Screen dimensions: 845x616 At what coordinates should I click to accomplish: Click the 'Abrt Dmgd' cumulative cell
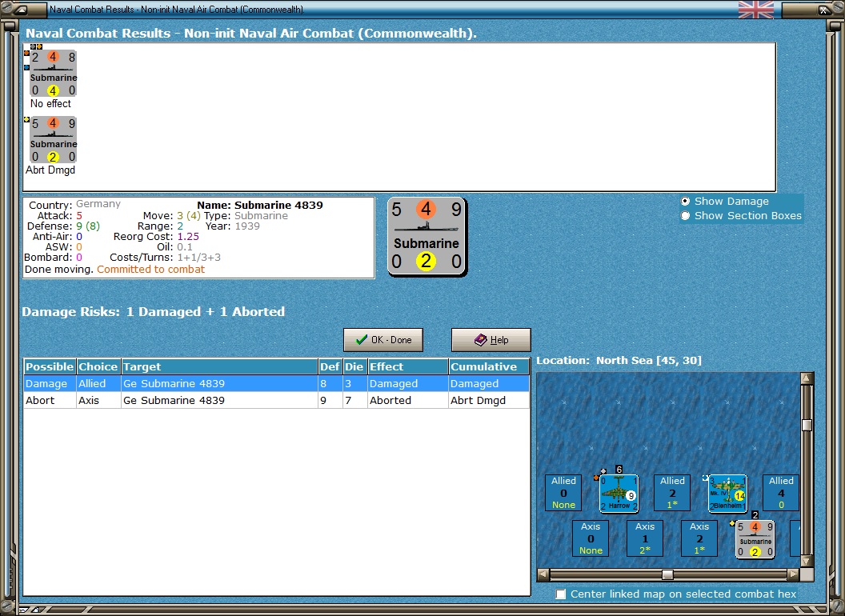[x=489, y=400]
